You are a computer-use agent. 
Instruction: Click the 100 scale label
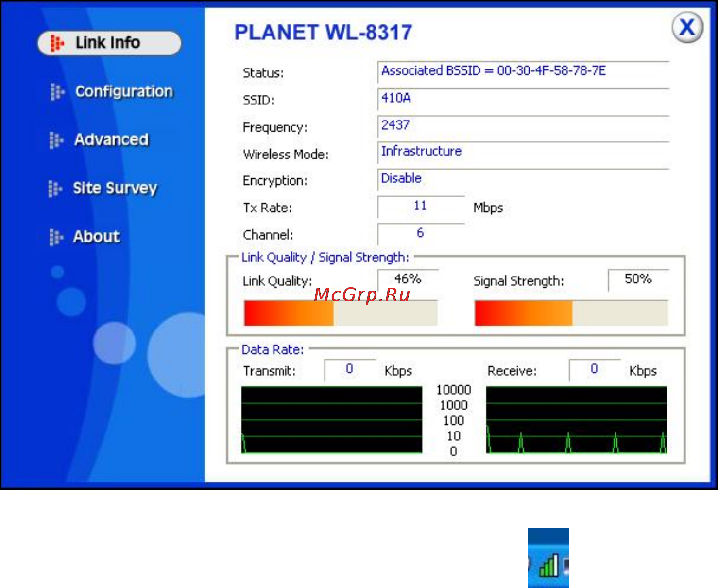pos(454,421)
